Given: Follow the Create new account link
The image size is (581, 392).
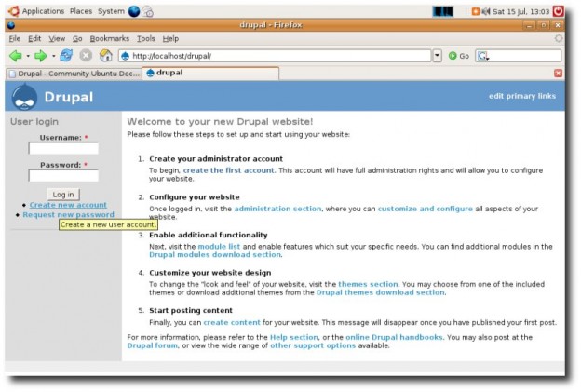Looking at the screenshot, I should click(68, 205).
